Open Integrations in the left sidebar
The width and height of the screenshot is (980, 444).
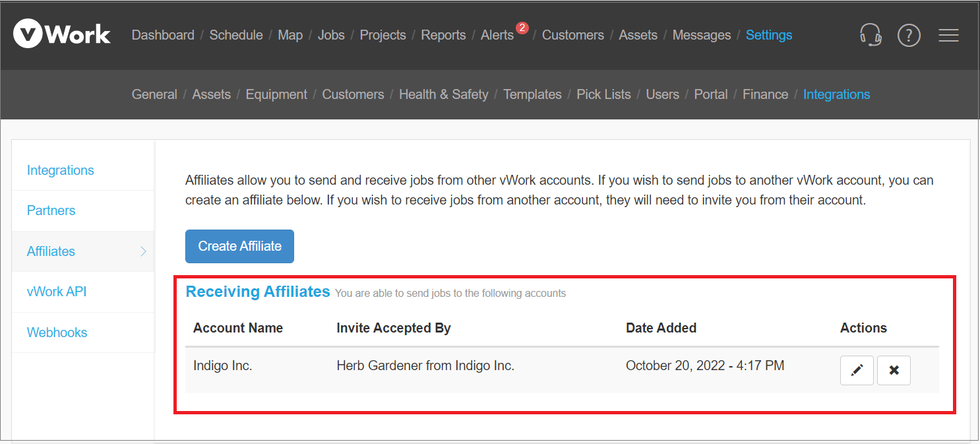tap(61, 170)
